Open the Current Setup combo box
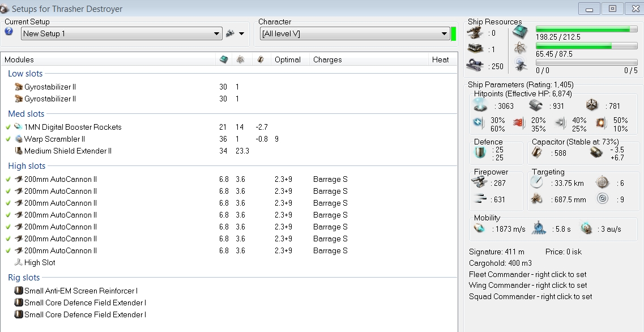Image resolution: width=644 pixels, height=332 pixels. [x=122, y=33]
